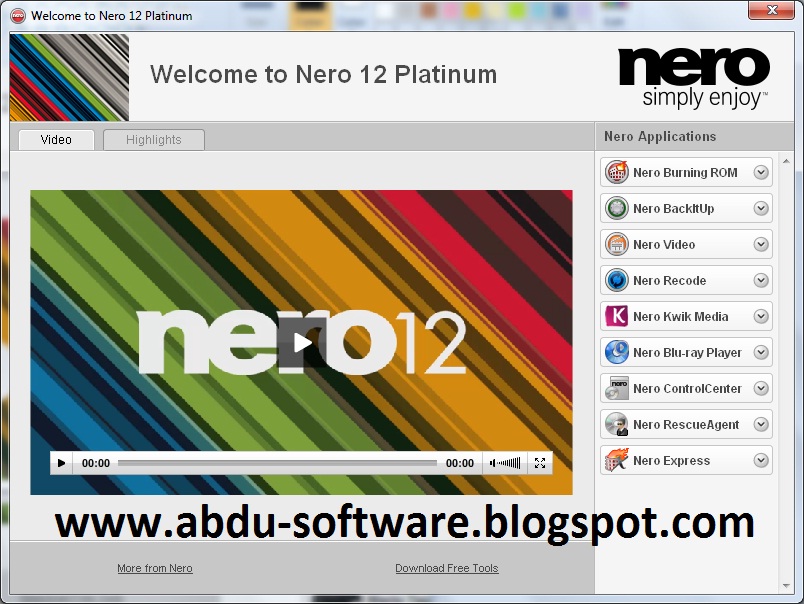The image size is (804, 604).
Task: Open the Nero Burning ROM icon
Action: click(616, 172)
